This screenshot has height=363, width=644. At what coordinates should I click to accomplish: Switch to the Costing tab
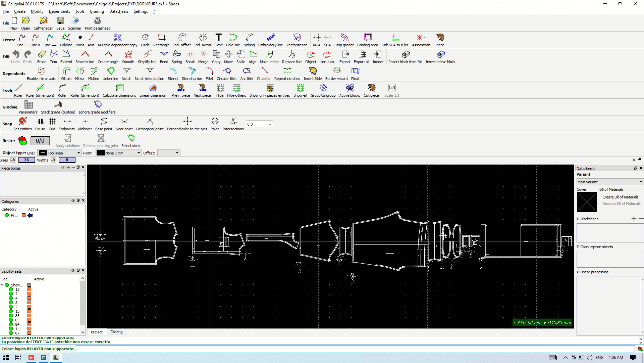pyautogui.click(x=116, y=332)
